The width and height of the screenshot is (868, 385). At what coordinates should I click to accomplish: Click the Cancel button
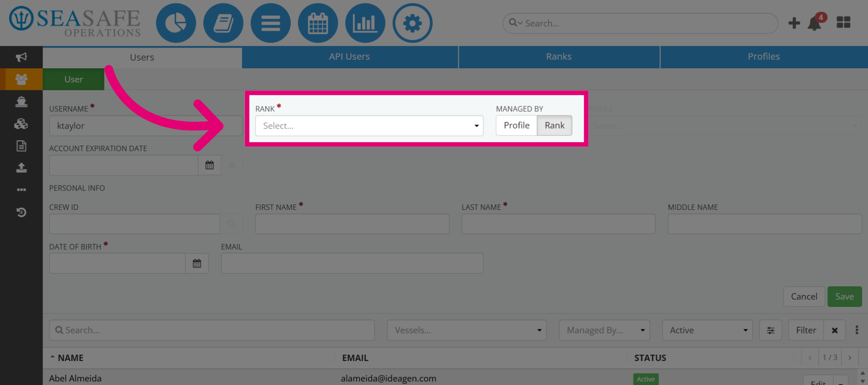click(804, 296)
